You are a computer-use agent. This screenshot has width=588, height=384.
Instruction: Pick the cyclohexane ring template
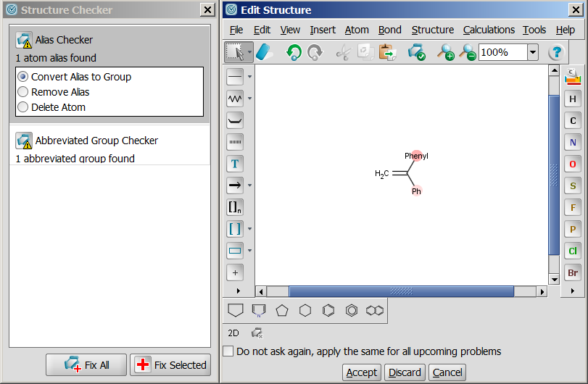[305, 310]
